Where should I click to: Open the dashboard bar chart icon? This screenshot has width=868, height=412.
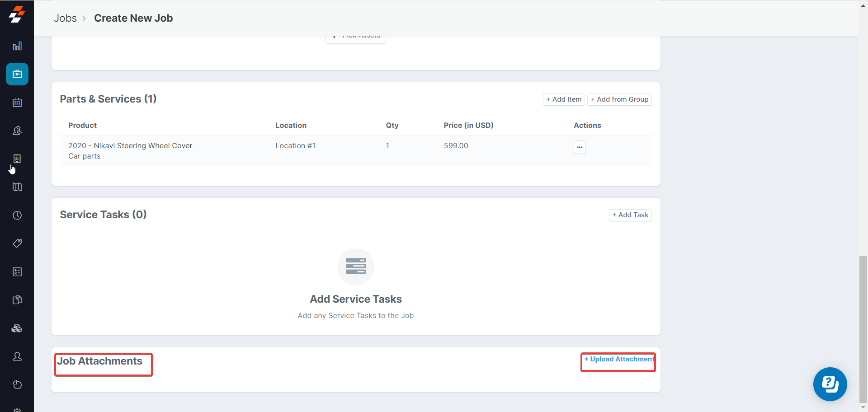point(17,46)
